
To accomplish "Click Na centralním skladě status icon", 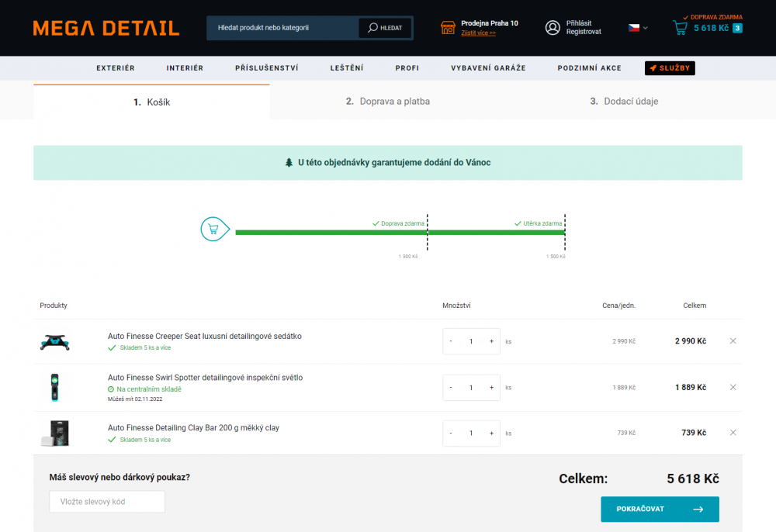I will tap(111, 389).
